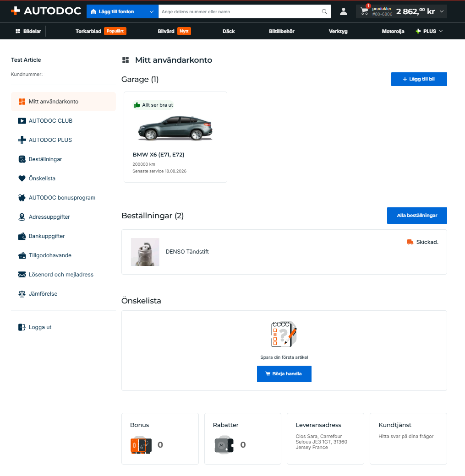
Task: Click Senaste service 18.08.2026 text
Action: (159, 171)
